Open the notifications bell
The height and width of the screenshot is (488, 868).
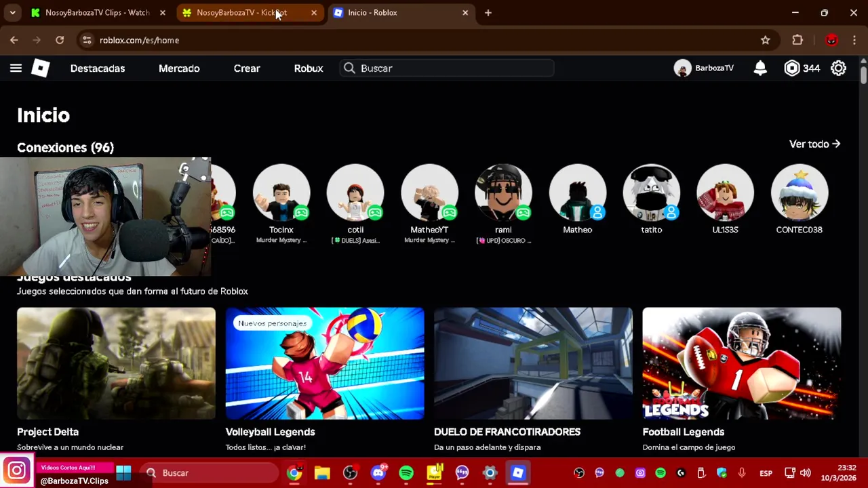click(760, 68)
